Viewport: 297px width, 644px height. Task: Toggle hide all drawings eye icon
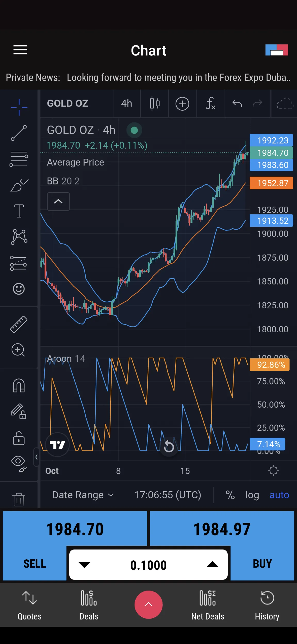(19, 464)
